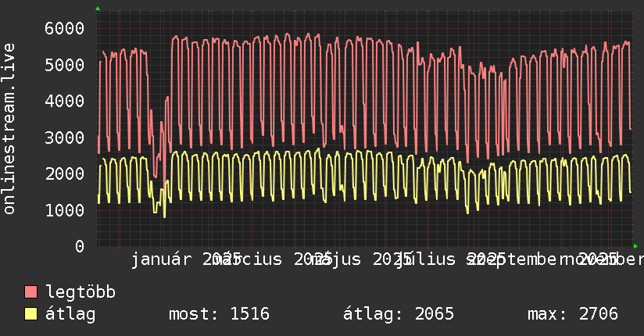Select the átlag legend label beside yellow swatch
The height and width of the screenshot is (336, 644).
tap(70, 314)
